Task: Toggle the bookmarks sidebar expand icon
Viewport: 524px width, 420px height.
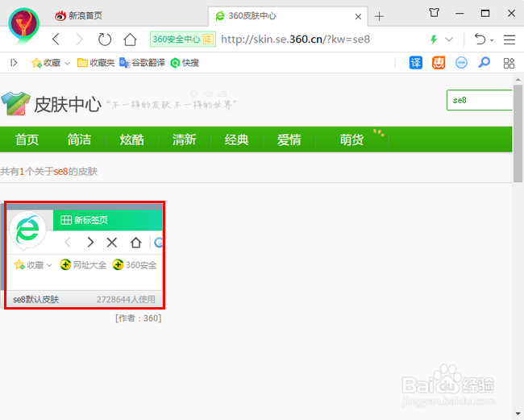Action: tap(14, 63)
